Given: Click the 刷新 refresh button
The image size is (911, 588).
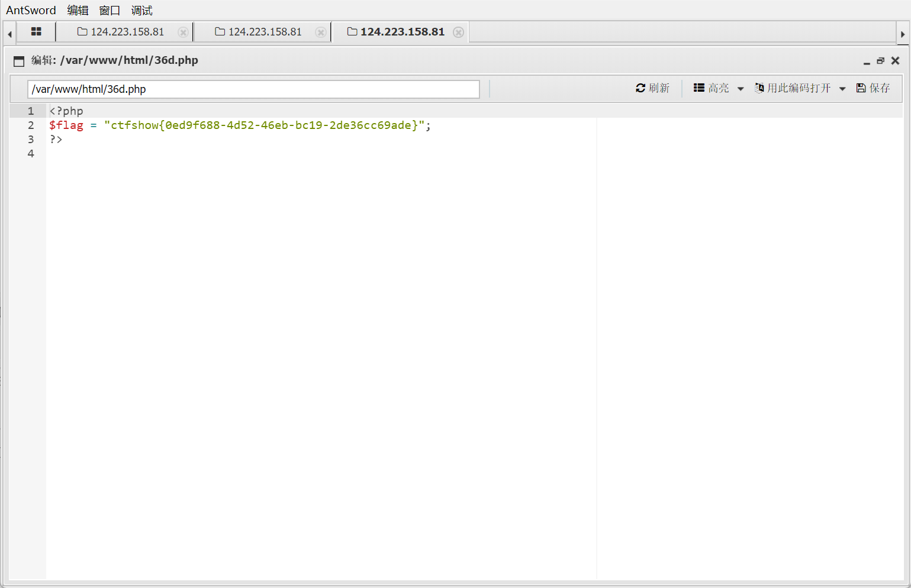Looking at the screenshot, I should 652,88.
